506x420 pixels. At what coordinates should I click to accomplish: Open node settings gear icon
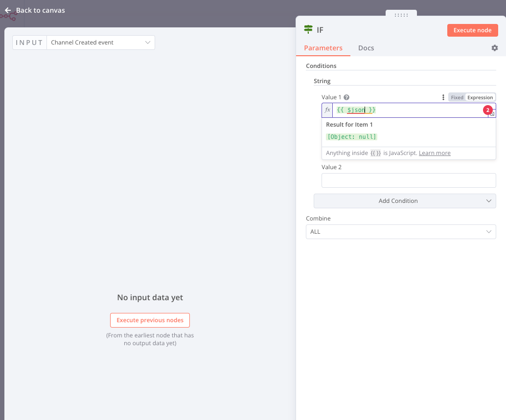[495, 48]
